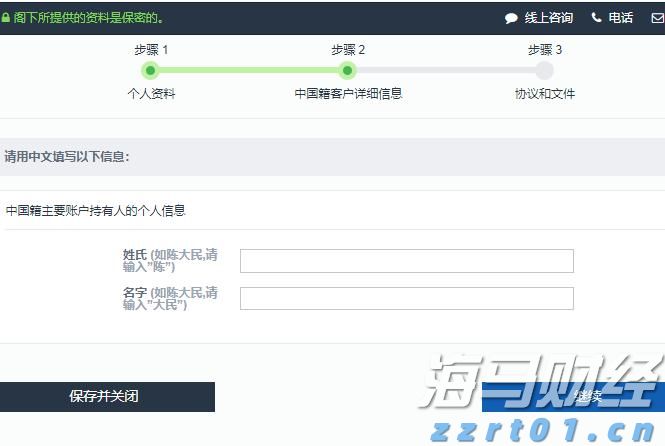Click the 电话 phone link
Screen dimensions: 665x446
tap(620, 18)
